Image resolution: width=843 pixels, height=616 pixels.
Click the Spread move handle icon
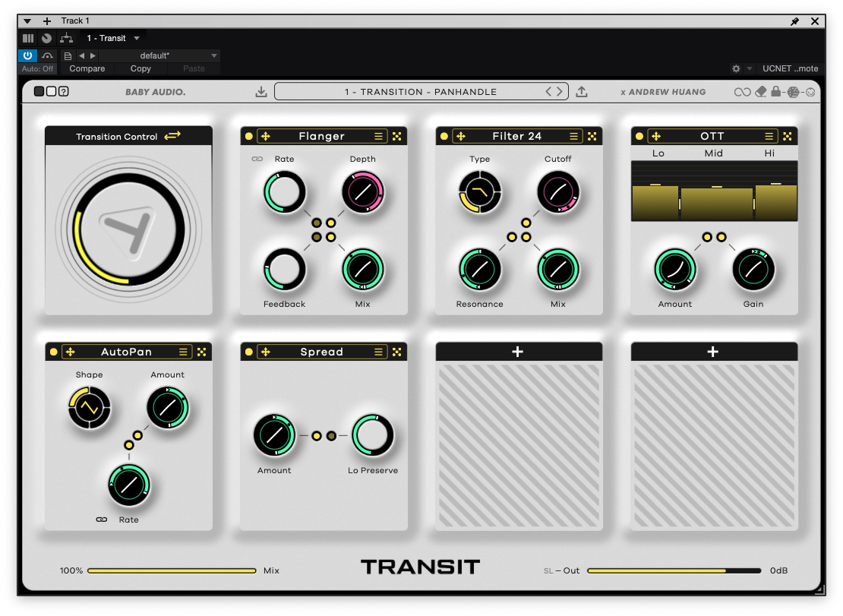[x=266, y=352]
